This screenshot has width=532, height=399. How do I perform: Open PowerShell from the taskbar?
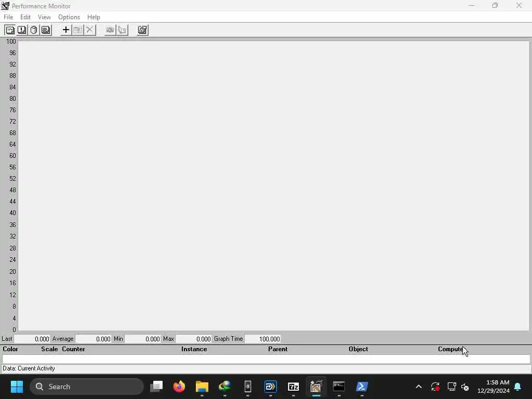(x=362, y=387)
